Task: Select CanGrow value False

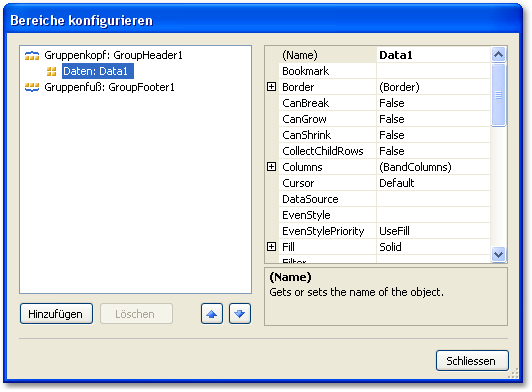Action: [433, 119]
